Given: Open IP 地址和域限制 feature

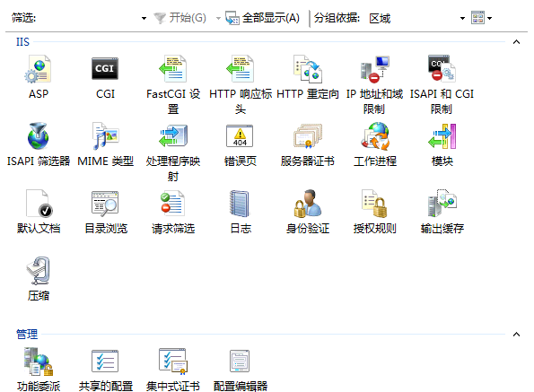Looking at the screenshot, I should point(374,69).
